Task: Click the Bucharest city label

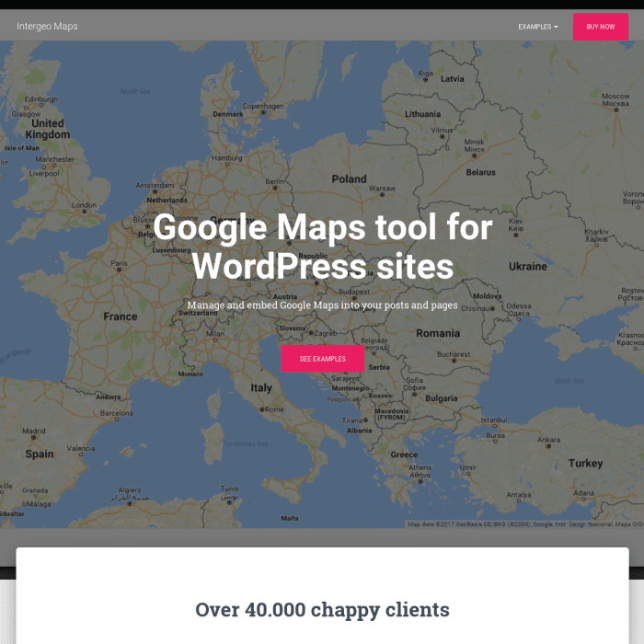Action: click(x=454, y=354)
